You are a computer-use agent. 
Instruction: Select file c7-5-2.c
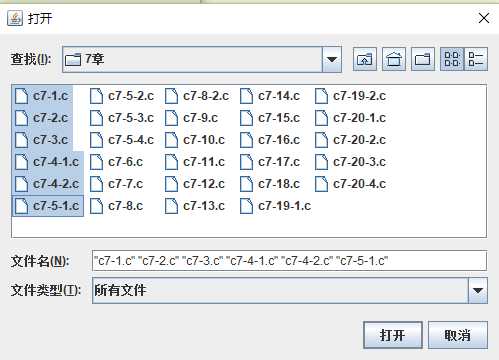pos(122,96)
